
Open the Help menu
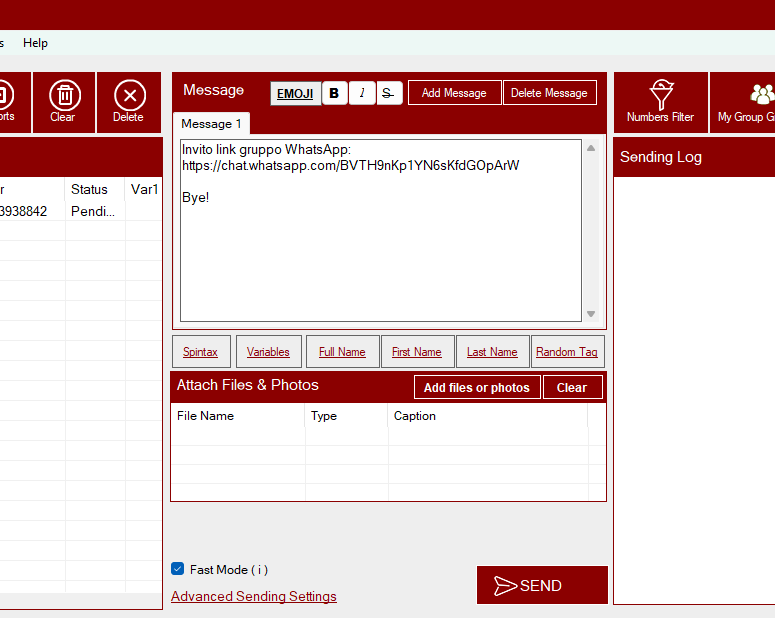click(x=35, y=43)
